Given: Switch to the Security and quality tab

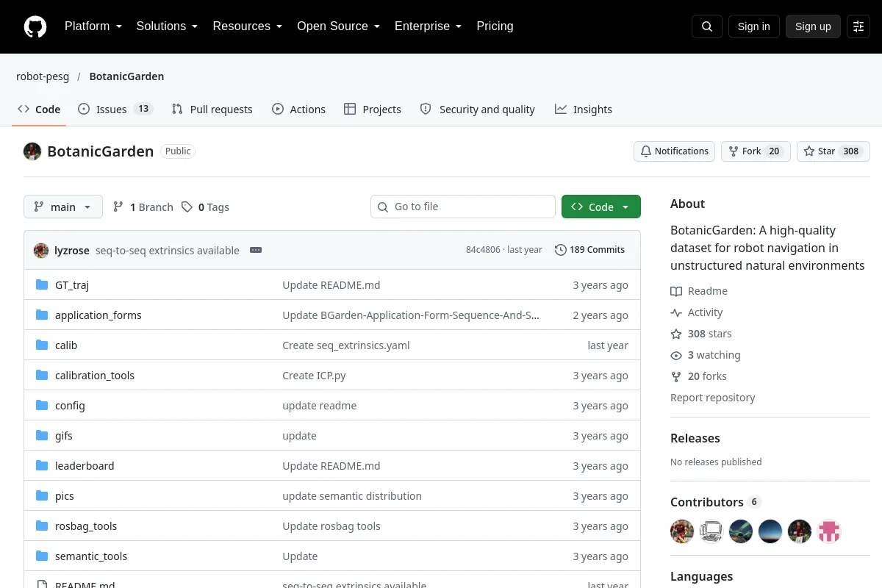Looking at the screenshot, I should 478,110.
